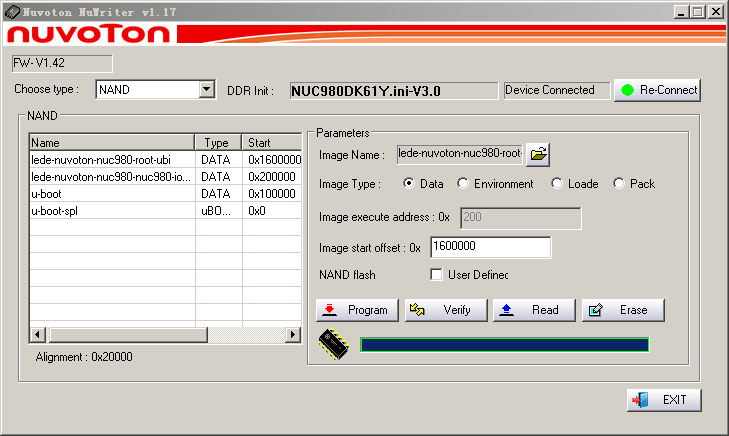This screenshot has width=729, height=436.
Task: Click the Erase button
Action: (x=623, y=310)
